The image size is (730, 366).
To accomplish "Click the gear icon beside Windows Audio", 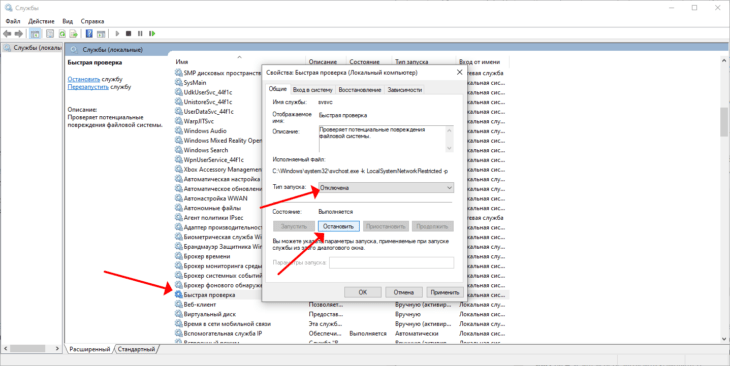I will (x=178, y=131).
